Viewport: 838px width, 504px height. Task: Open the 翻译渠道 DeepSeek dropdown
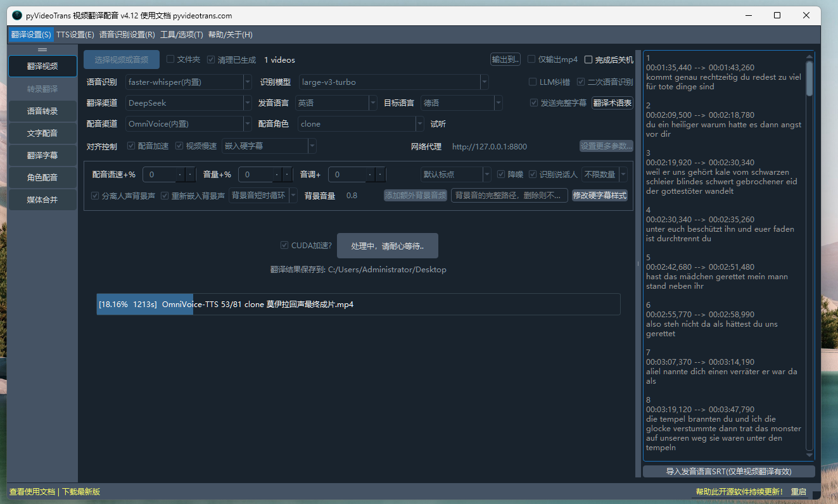(188, 103)
